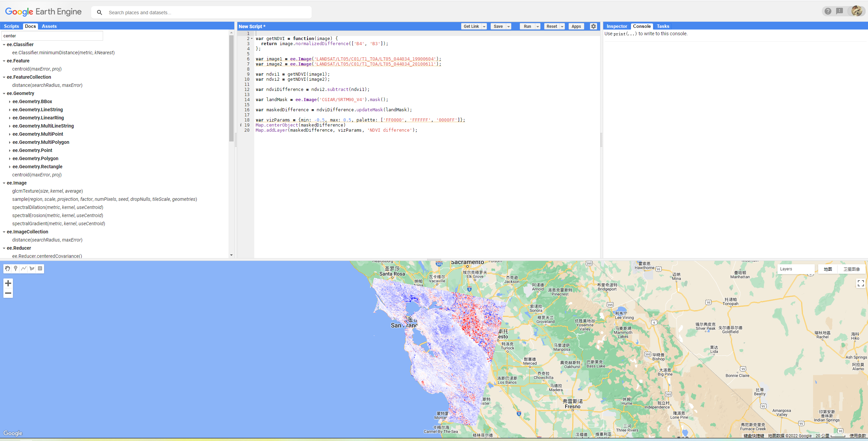Zoom out on the map
The image size is (868, 441).
[8, 293]
